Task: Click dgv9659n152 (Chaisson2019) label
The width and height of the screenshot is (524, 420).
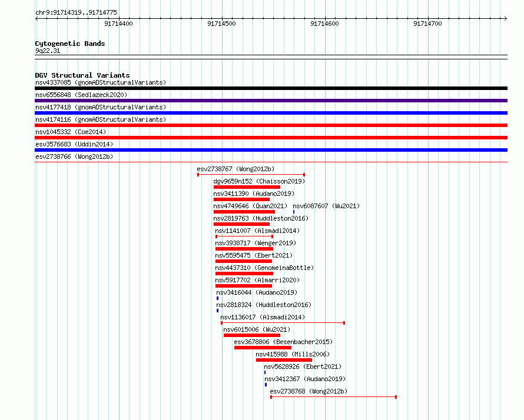Action: pyautogui.click(x=259, y=181)
